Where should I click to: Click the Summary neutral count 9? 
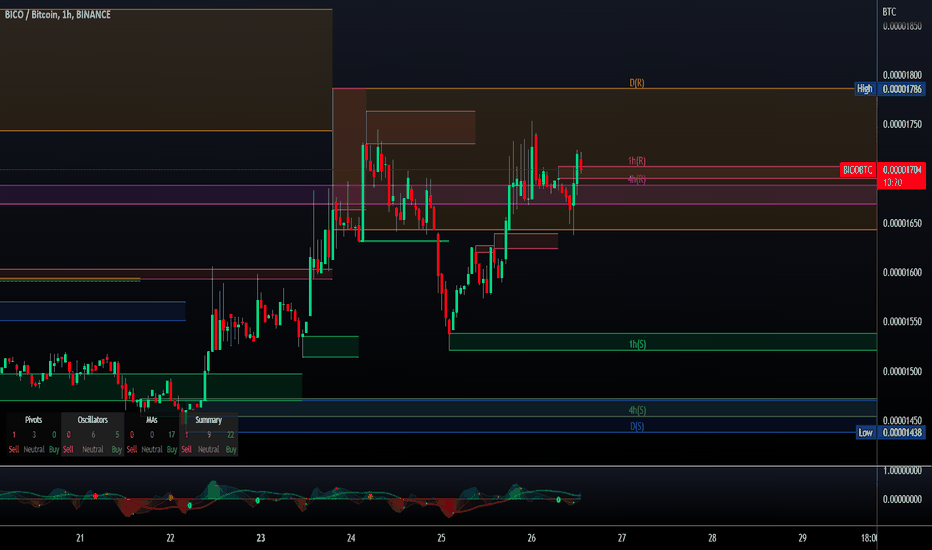pos(209,435)
